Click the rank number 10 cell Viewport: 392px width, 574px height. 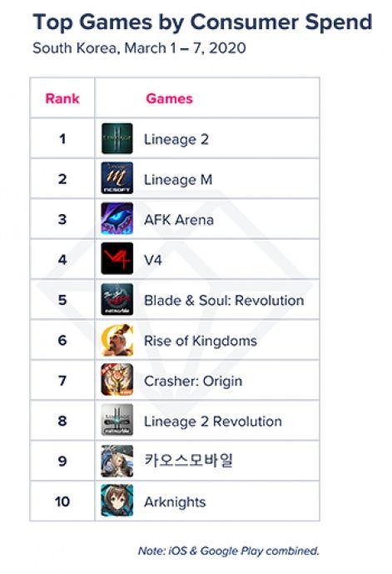click(x=62, y=502)
